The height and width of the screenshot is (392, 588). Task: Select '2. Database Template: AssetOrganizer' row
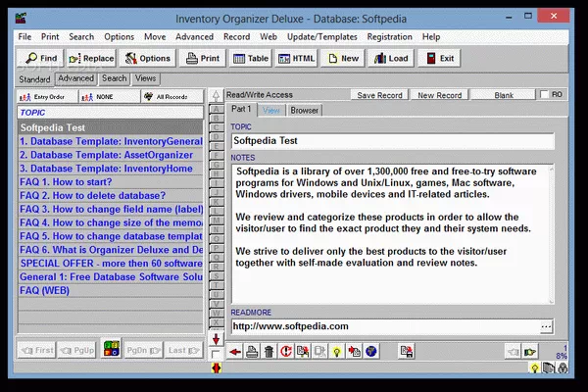pyautogui.click(x=110, y=155)
